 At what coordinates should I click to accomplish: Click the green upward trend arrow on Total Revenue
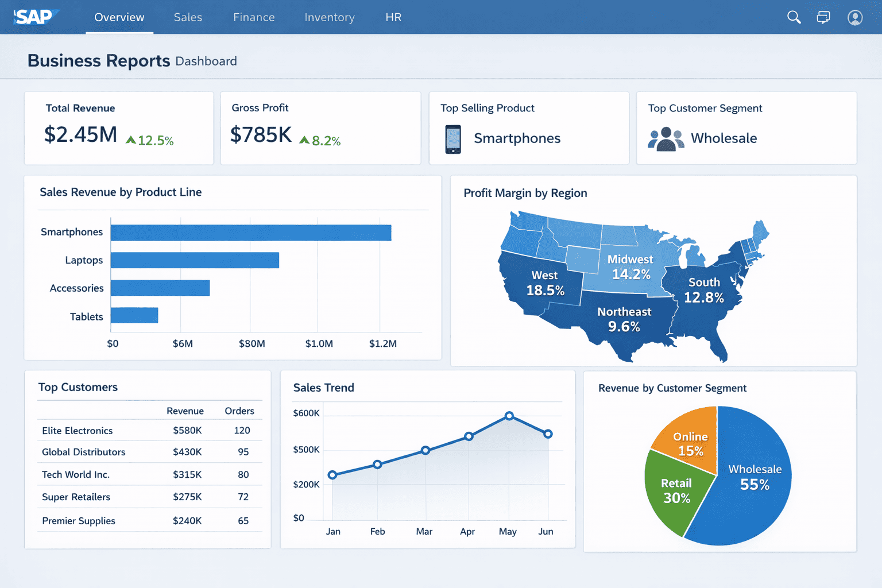click(x=131, y=138)
